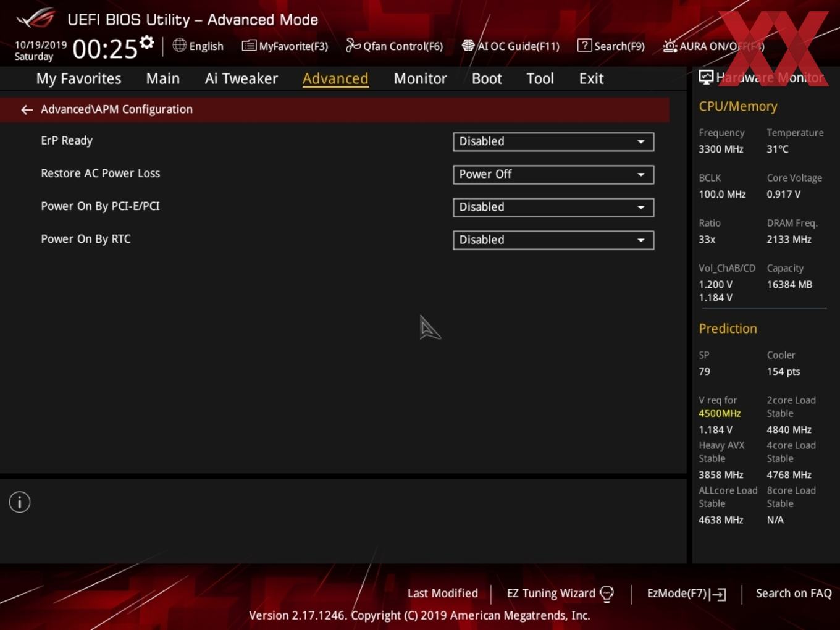Go back using the left arrow icon
840x630 pixels.
pos(27,110)
